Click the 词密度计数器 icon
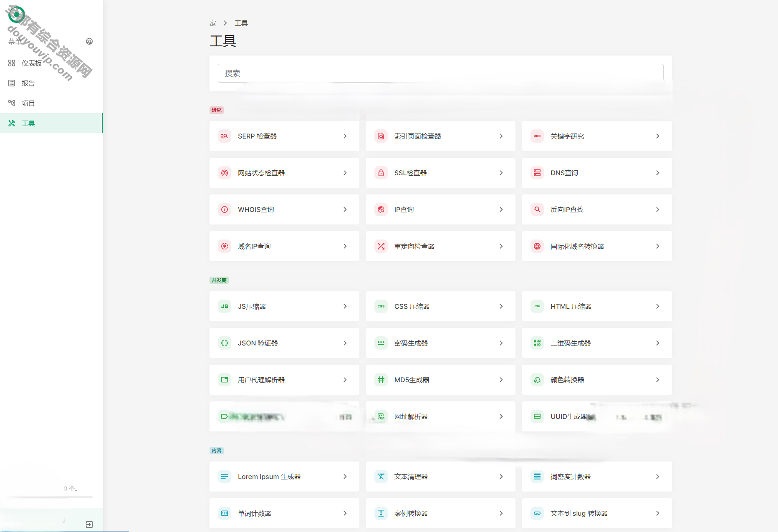The image size is (778, 532). [x=537, y=477]
